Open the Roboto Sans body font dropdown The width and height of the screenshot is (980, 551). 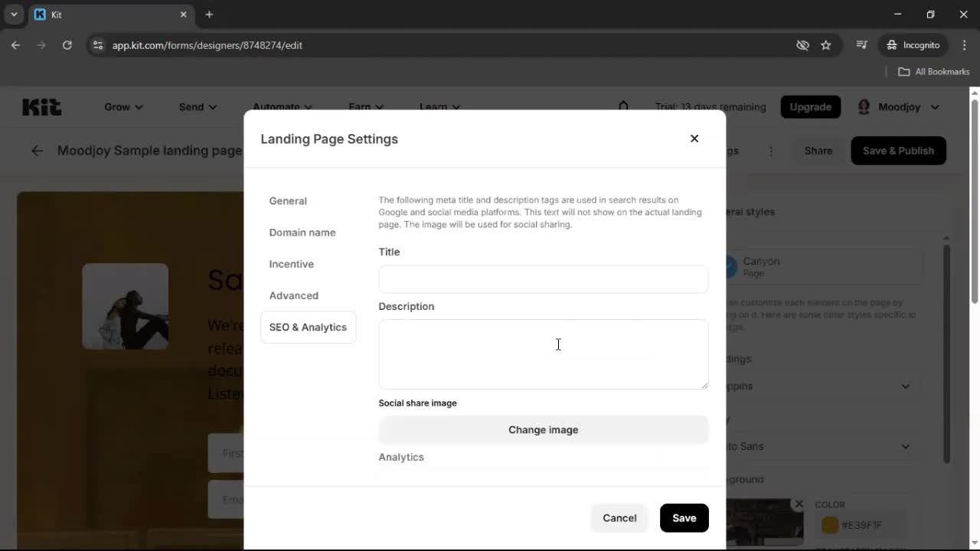point(905,446)
